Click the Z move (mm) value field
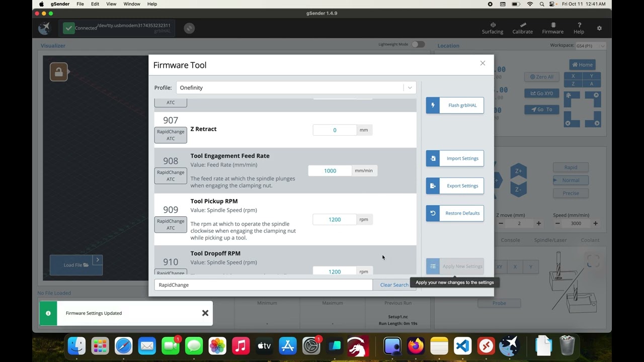The height and width of the screenshot is (362, 644). point(519,223)
